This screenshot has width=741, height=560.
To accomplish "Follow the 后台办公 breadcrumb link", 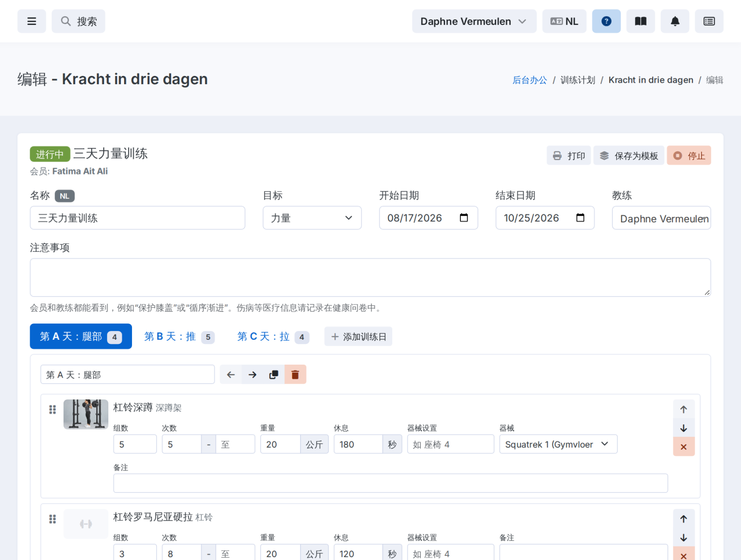I will tap(529, 80).
